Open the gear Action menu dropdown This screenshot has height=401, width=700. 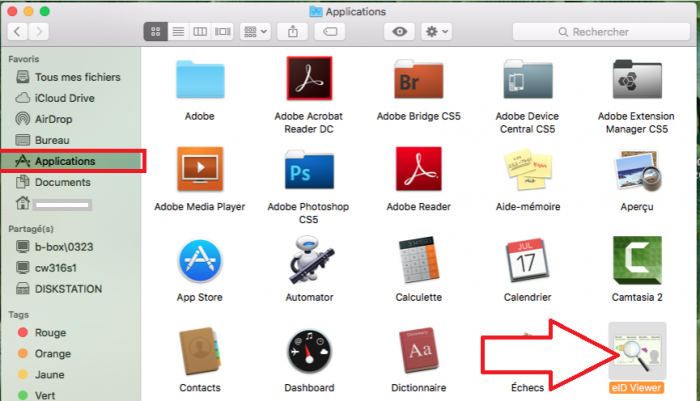point(437,31)
